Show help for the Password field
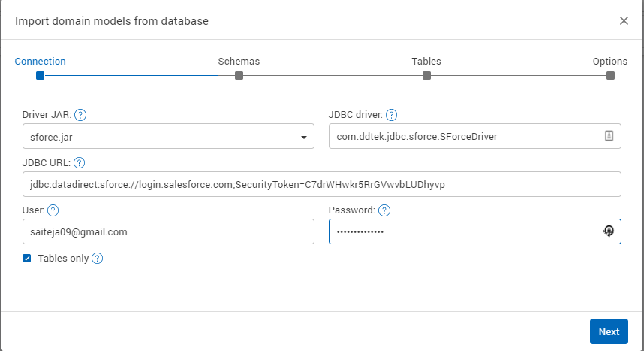This screenshot has width=644, height=351. pyautogui.click(x=384, y=210)
